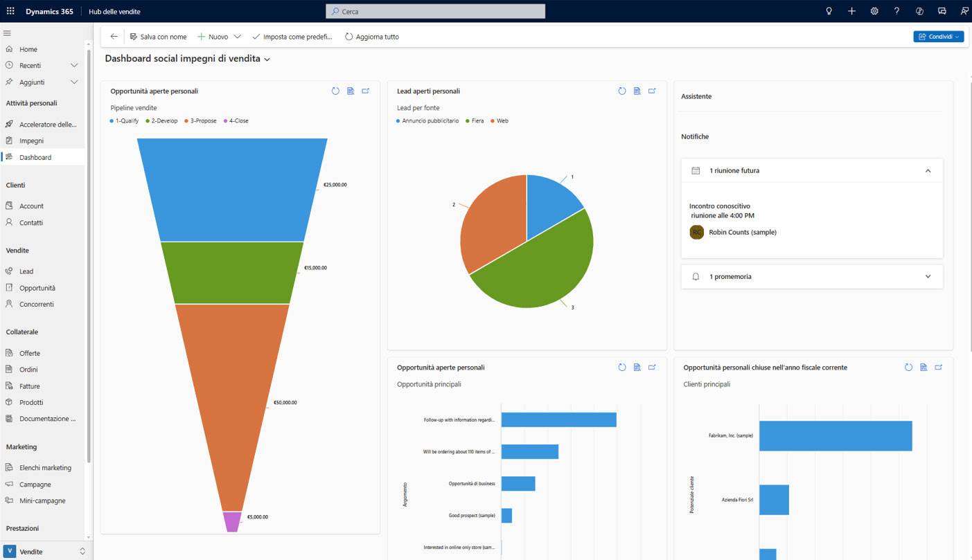Open the Settings gear in the top bar
This screenshot has height=560, width=972.
[874, 11]
